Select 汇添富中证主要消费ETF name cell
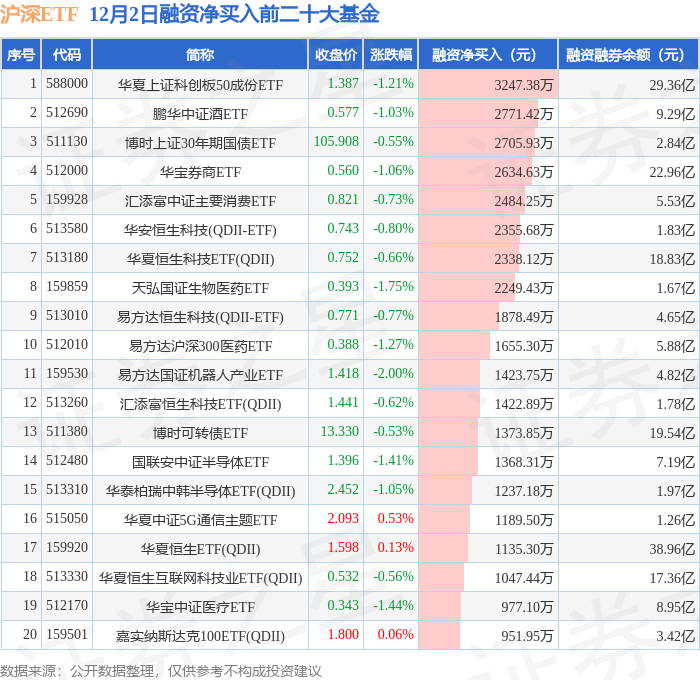700x680 pixels. (x=200, y=200)
